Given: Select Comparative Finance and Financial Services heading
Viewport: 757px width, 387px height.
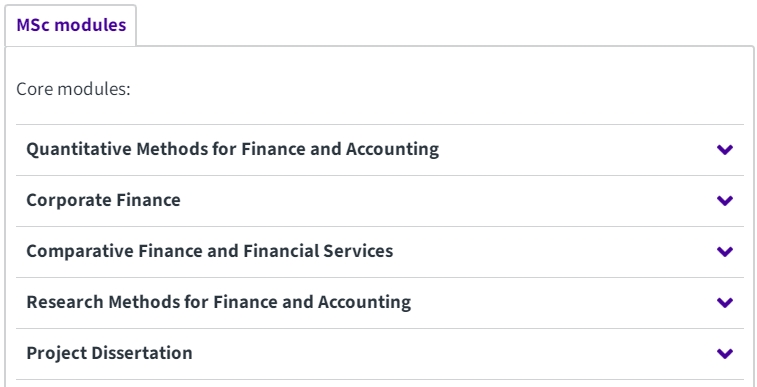Looking at the screenshot, I should (210, 251).
